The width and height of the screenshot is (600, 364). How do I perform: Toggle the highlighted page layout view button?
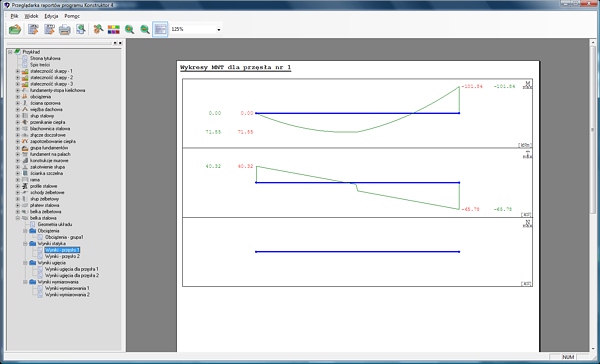point(160,29)
